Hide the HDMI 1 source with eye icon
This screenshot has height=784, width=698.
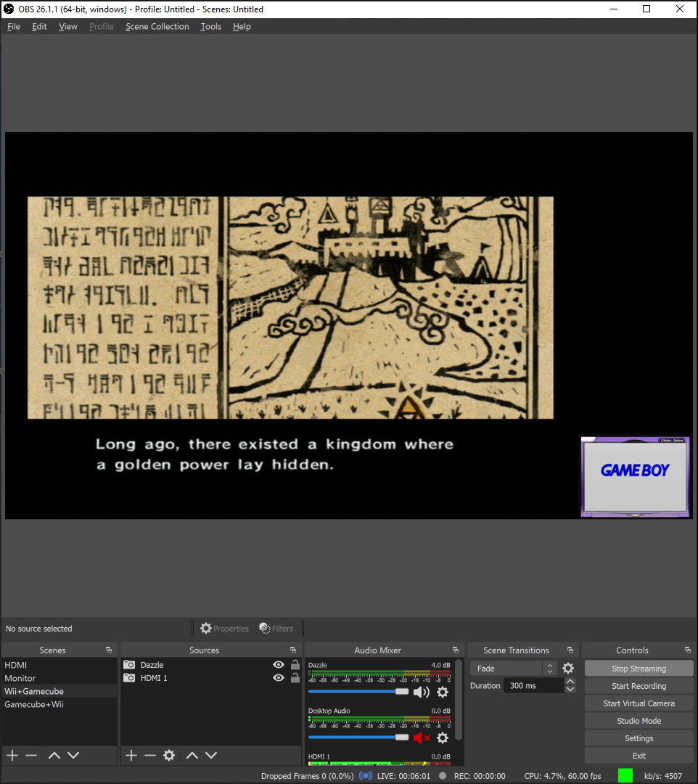click(x=279, y=678)
